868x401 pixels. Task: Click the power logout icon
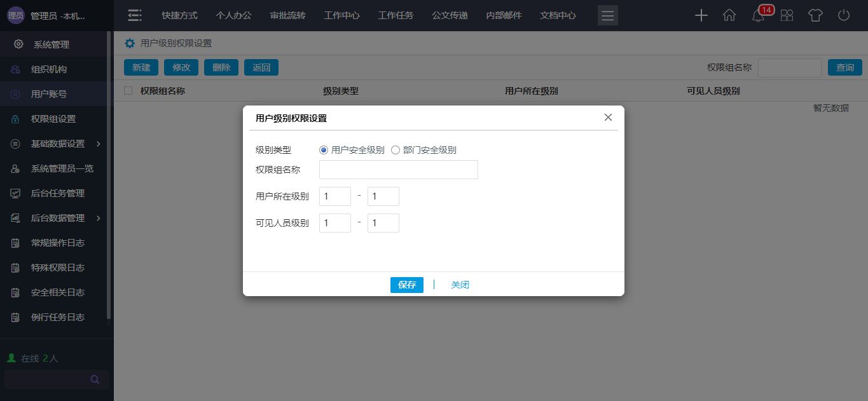click(x=844, y=16)
